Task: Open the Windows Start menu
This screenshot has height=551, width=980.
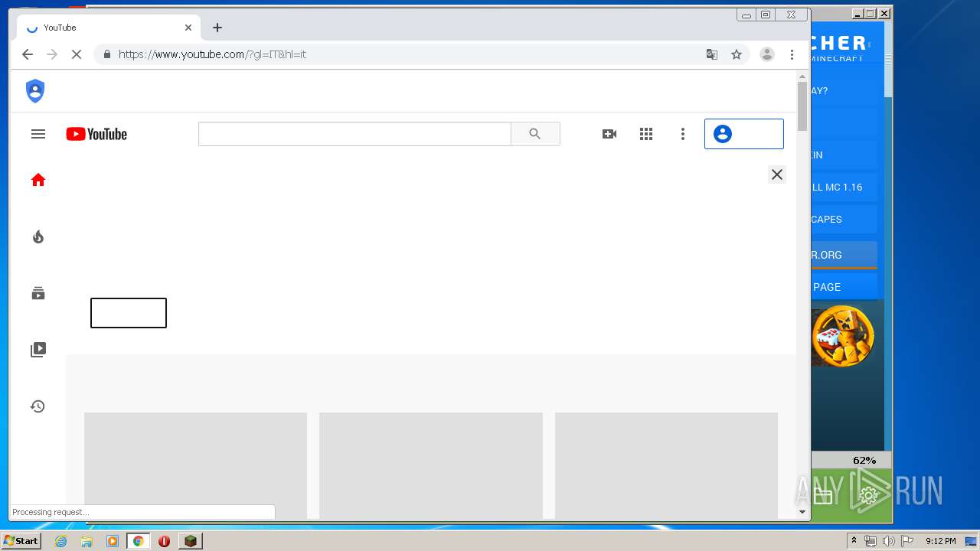Action: (21, 541)
